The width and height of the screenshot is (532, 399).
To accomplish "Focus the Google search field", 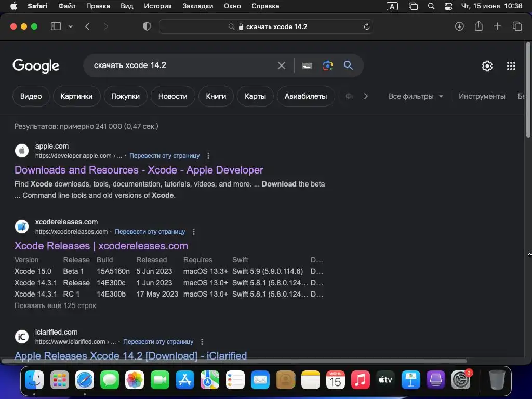I will (x=183, y=65).
